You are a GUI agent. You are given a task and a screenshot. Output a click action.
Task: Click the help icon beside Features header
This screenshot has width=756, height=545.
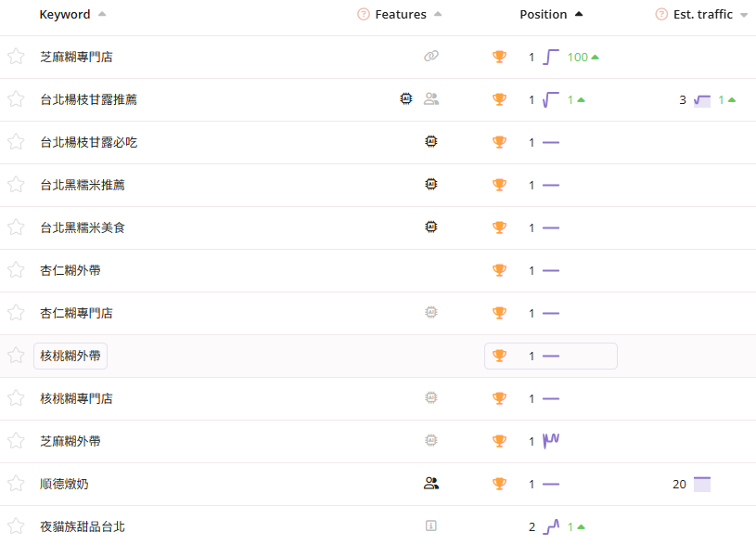[364, 14]
